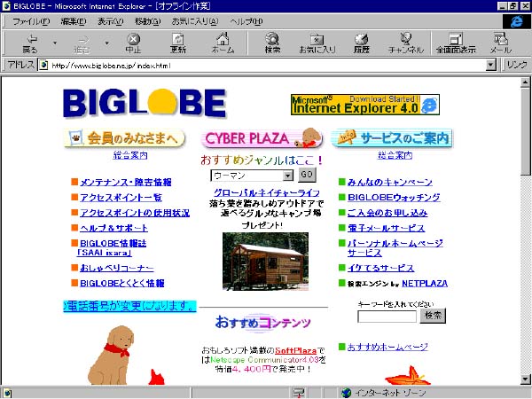Click the log cabin photo thumbnail
532x399 pixels.
point(265,262)
